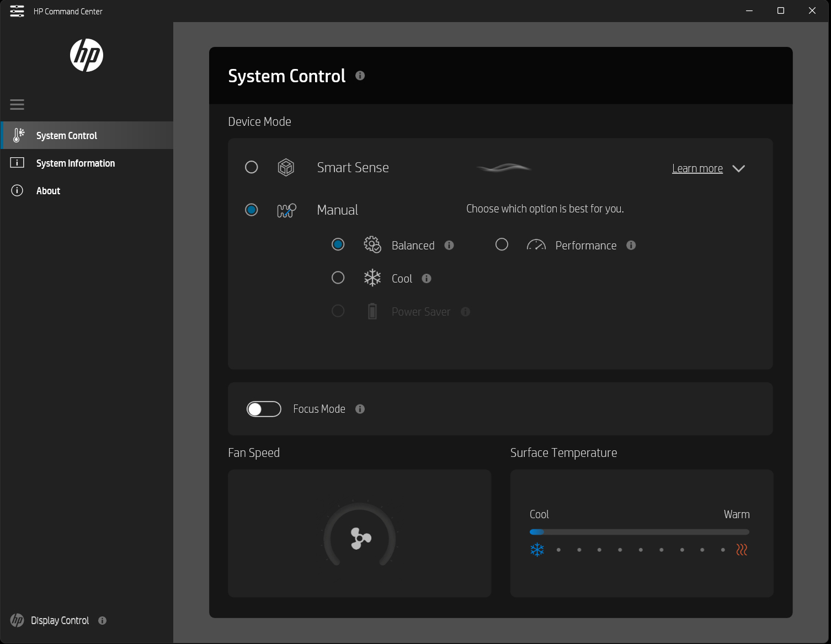The width and height of the screenshot is (831, 644).
Task: Click the Surface Temperature slider bar
Action: tap(640, 532)
